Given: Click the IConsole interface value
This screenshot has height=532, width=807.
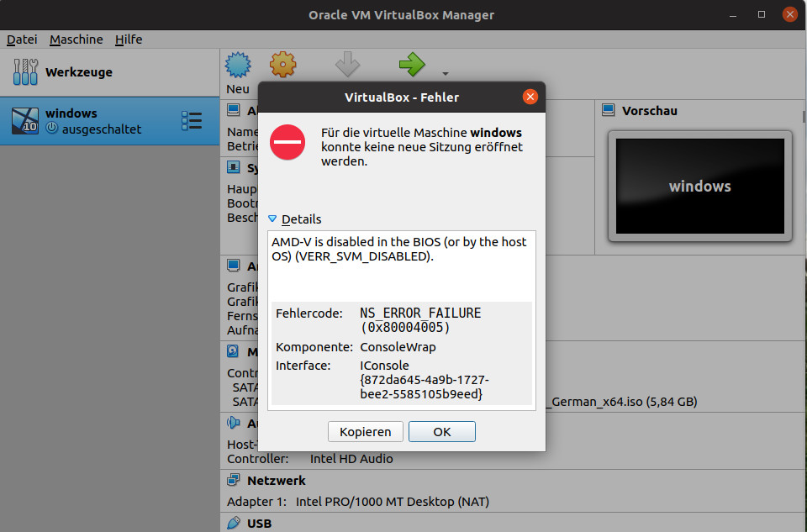Looking at the screenshot, I should 425,380.
